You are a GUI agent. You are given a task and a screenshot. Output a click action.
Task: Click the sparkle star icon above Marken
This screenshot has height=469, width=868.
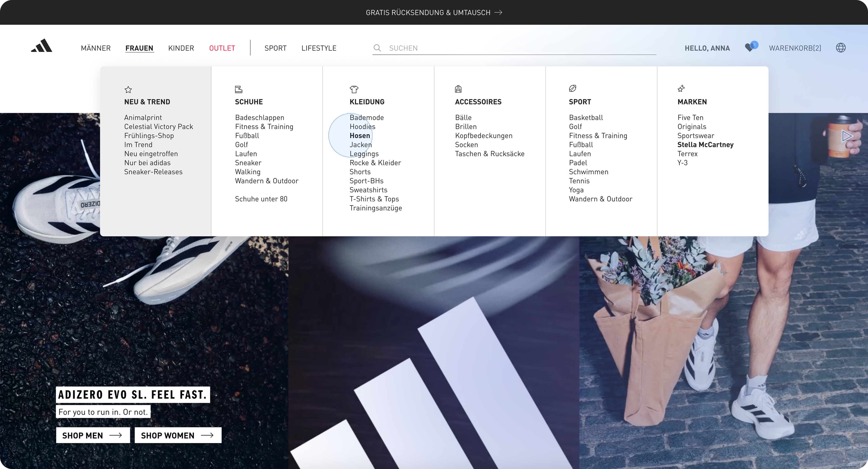click(x=681, y=89)
